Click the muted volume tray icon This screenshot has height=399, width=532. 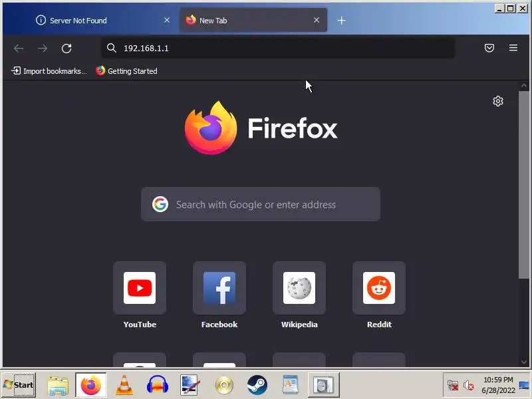coord(469,386)
